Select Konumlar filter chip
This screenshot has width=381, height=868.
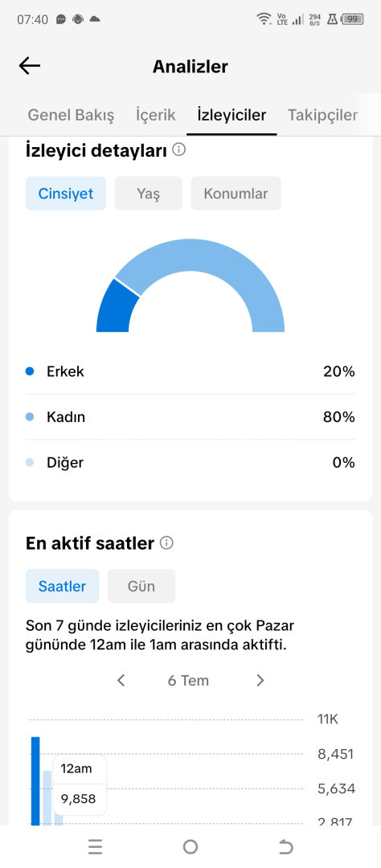[236, 194]
